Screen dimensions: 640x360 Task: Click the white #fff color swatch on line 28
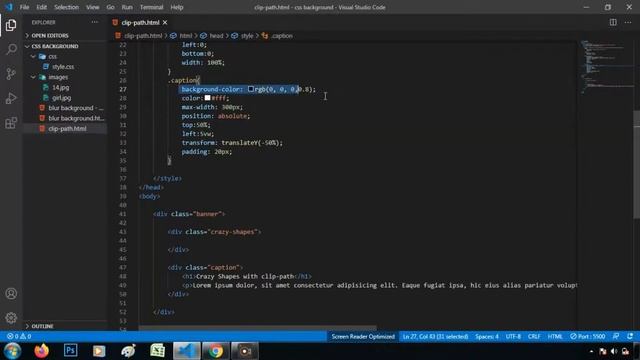(x=207, y=98)
